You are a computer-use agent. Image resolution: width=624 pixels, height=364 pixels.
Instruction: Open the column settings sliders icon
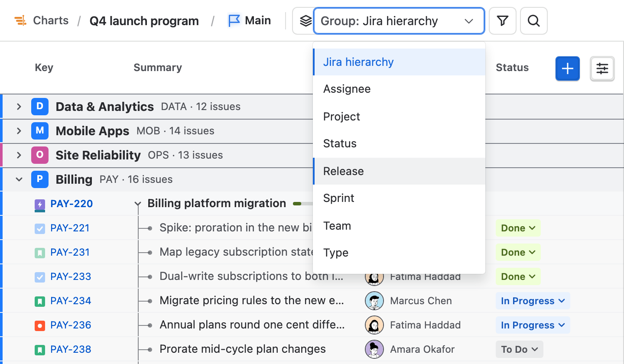(602, 68)
